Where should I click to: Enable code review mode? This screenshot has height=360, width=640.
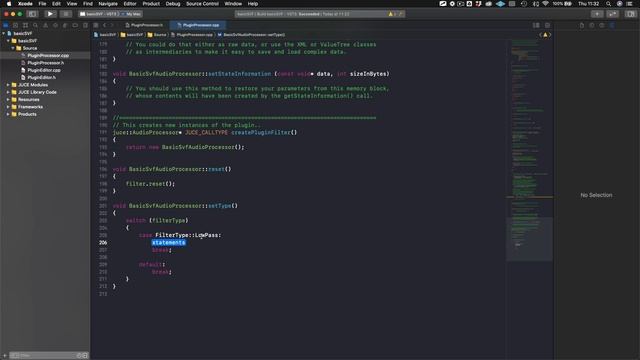(613, 14)
